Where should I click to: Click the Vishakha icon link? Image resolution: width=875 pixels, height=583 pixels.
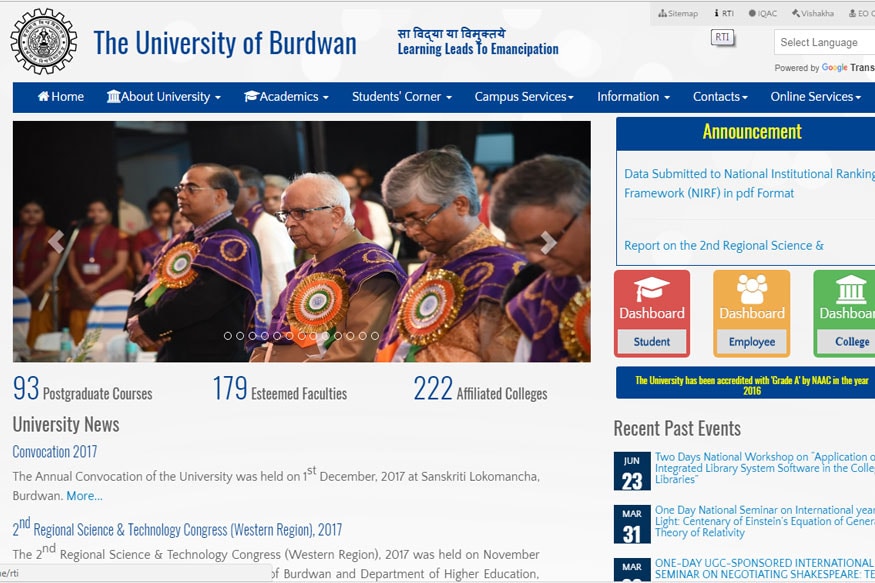[808, 13]
